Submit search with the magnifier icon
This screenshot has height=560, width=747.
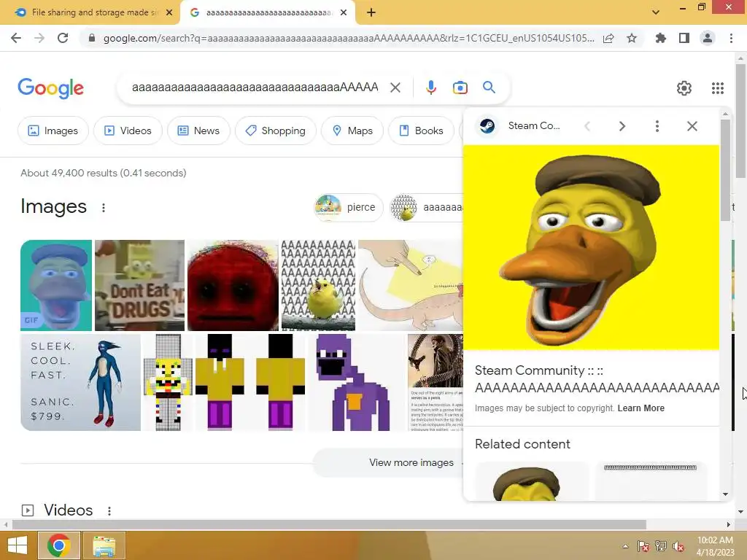pyautogui.click(x=489, y=87)
